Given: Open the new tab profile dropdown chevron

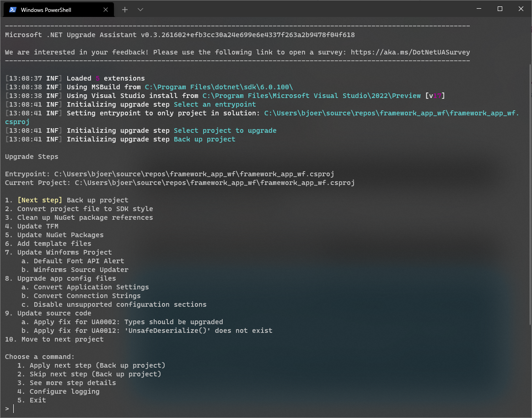Looking at the screenshot, I should point(140,10).
